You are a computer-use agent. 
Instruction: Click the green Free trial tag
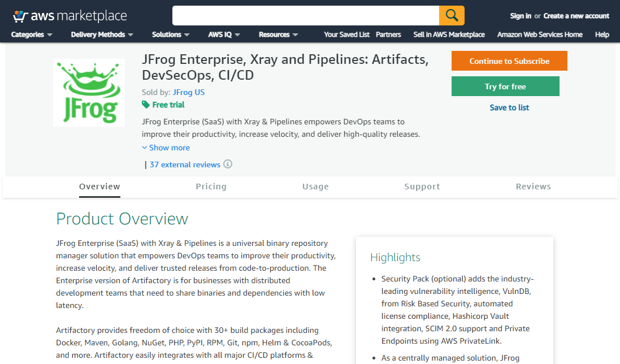point(163,105)
